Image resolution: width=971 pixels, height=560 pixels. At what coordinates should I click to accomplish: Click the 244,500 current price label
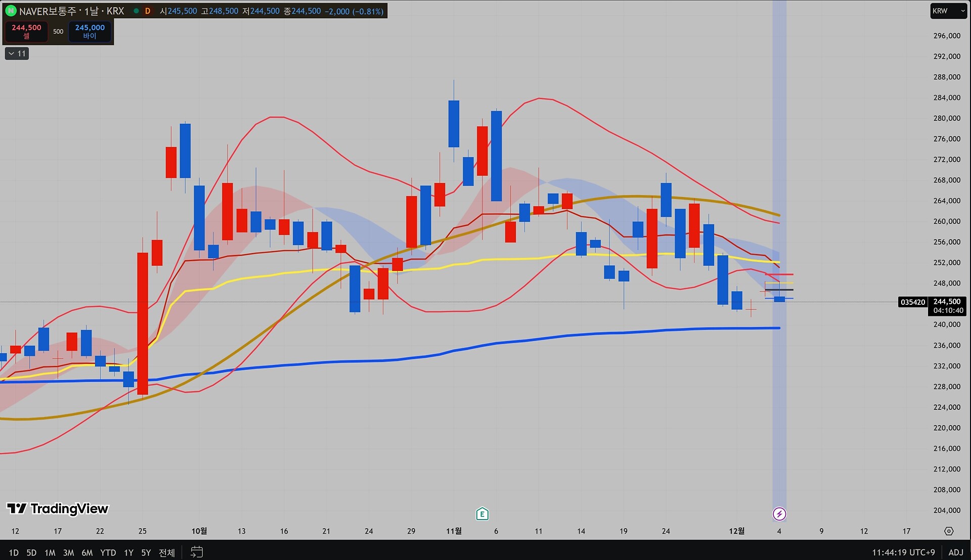click(x=947, y=302)
